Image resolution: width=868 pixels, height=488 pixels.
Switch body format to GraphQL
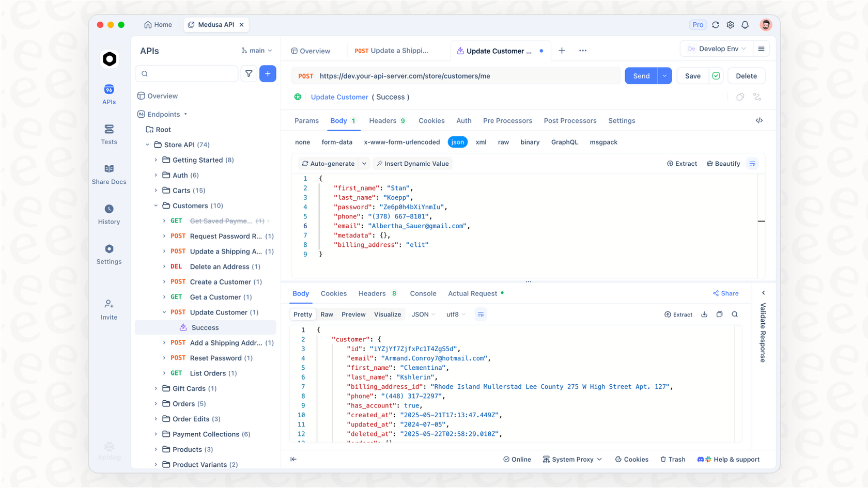click(x=564, y=141)
